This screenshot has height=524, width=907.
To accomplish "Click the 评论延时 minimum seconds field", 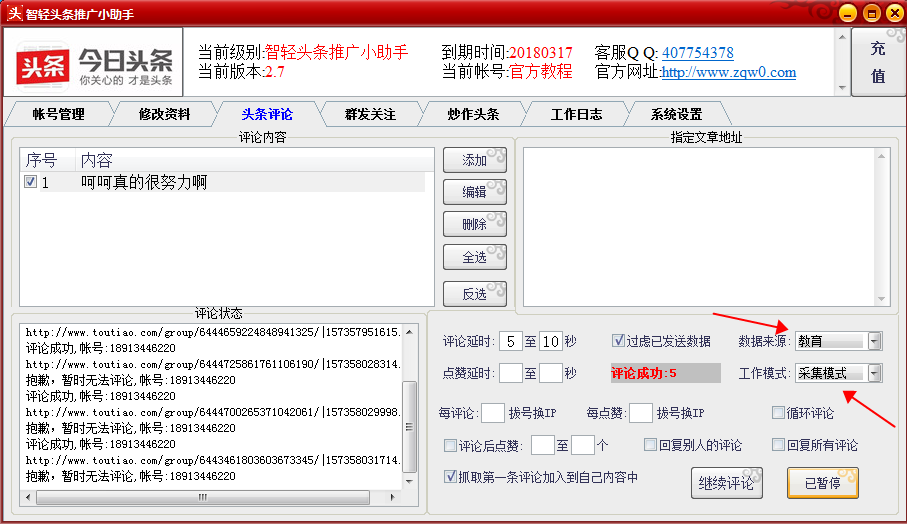I will pyautogui.click(x=510, y=341).
